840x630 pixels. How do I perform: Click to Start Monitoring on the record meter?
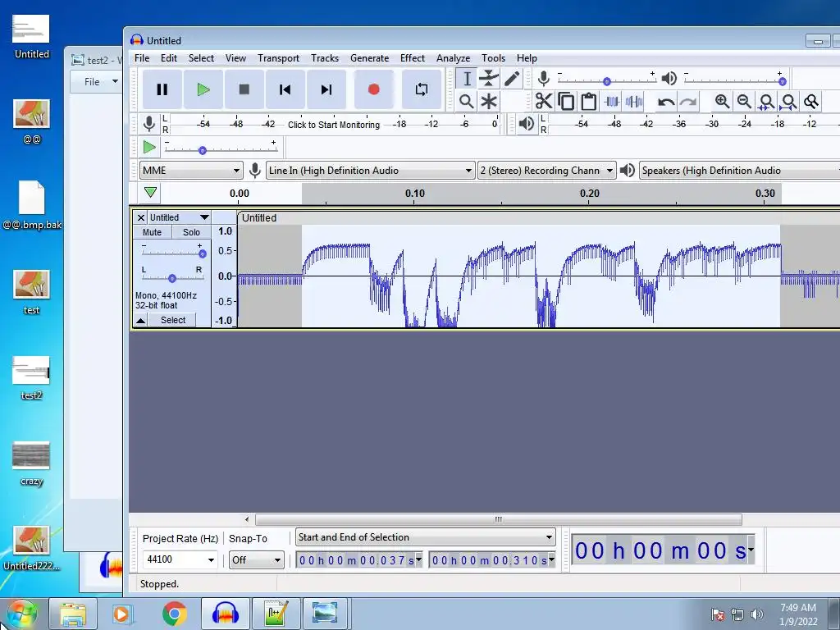click(334, 125)
